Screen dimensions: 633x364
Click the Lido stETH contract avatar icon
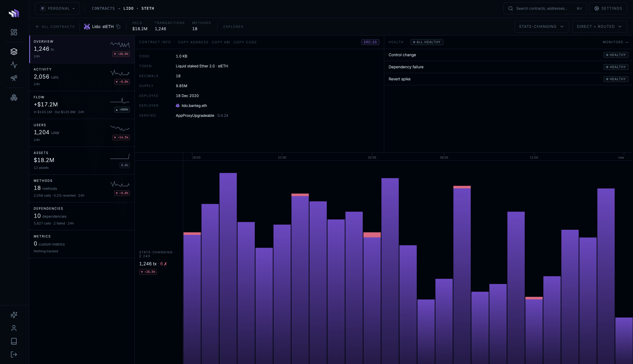87,27
